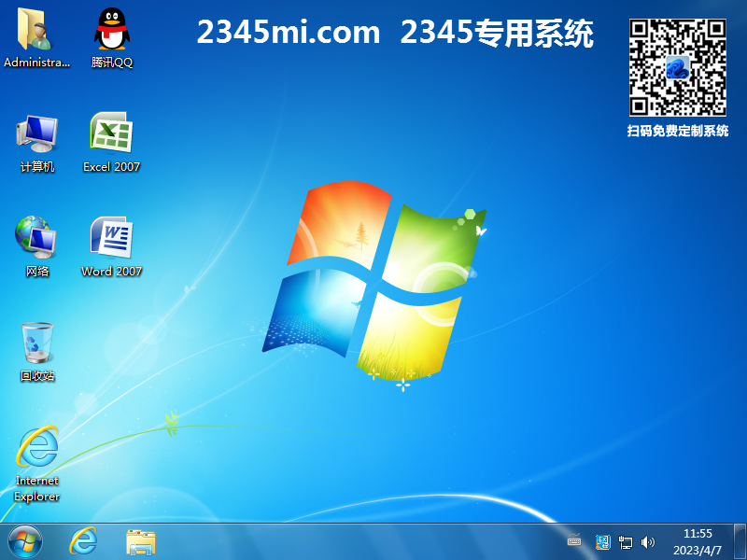Select the Word 2007 shortcut icon

[x=111, y=237]
